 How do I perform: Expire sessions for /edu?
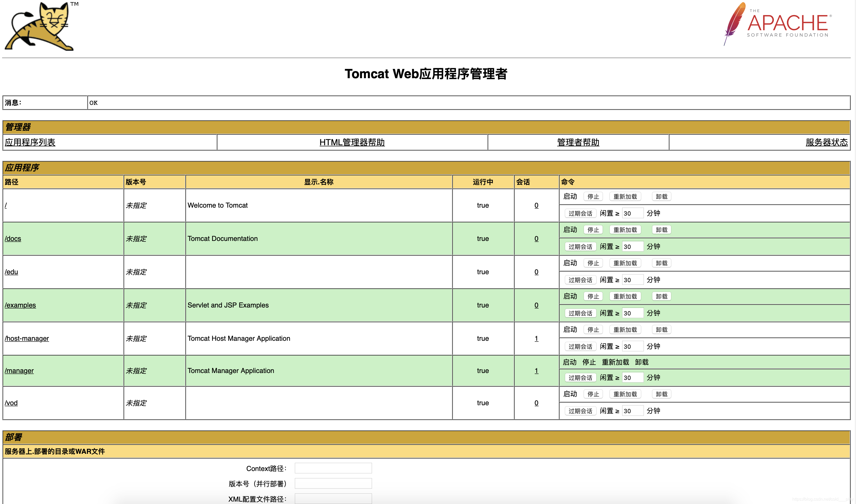(x=580, y=280)
